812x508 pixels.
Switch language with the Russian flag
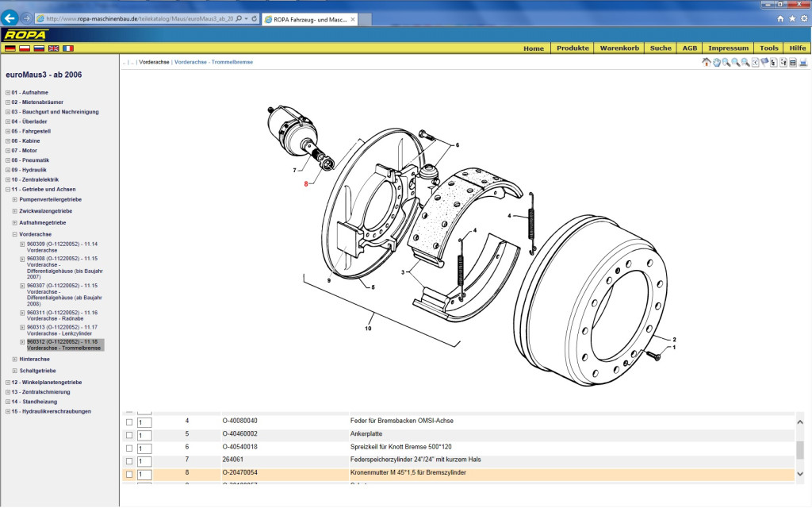[x=39, y=48]
